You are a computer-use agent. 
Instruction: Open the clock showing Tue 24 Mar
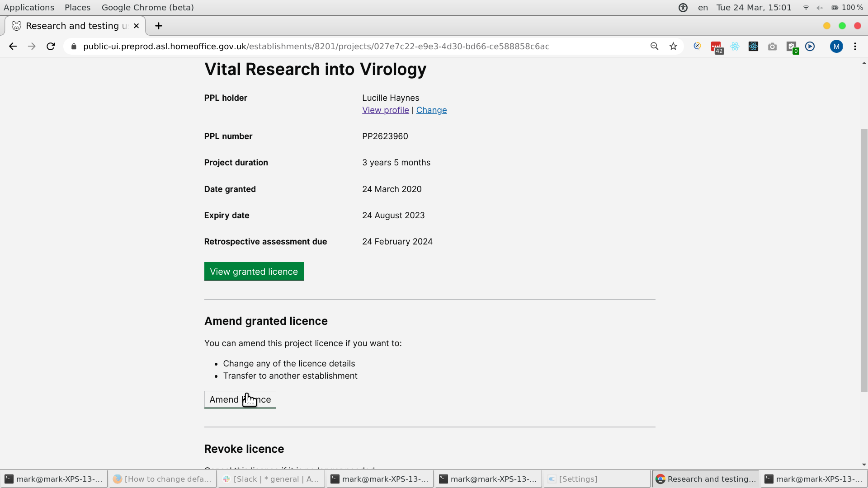[754, 8]
